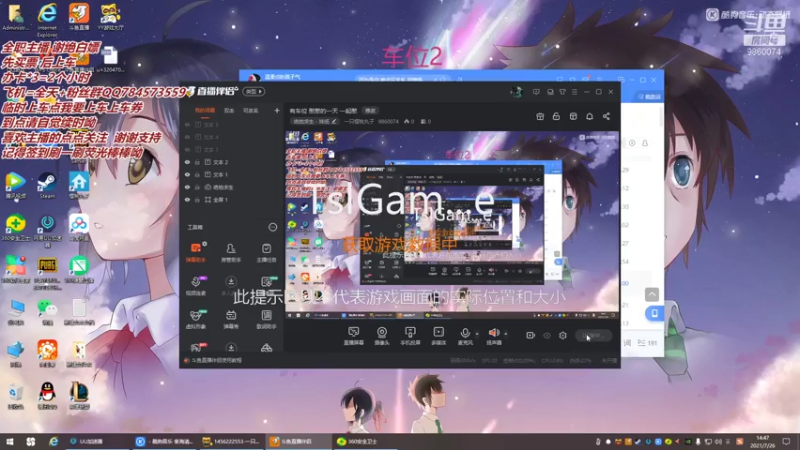
Task: Click scroll-to-top chevron in back window
Action: [652, 294]
